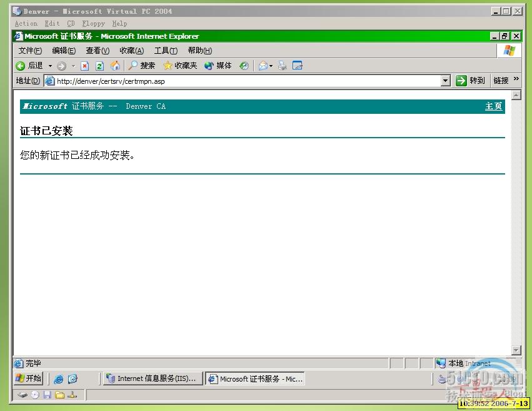Click the 本地 Intranet zone icon
532x411 pixels.
(x=441, y=363)
